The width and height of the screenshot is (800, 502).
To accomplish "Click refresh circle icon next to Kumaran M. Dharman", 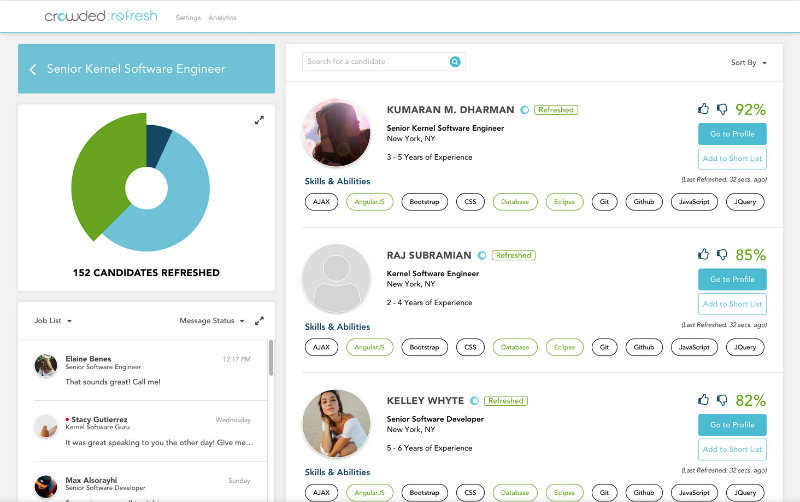I will click(524, 110).
